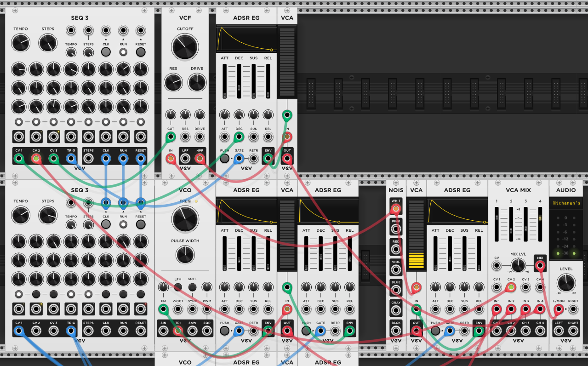This screenshot has width=588, height=366.
Task: Click the VCO V/OCT input jack
Action: point(178,309)
